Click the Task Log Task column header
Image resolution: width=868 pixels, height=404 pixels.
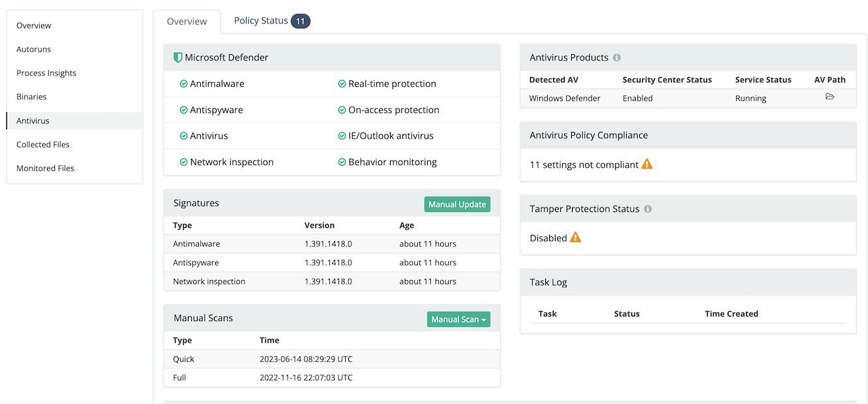tap(548, 313)
